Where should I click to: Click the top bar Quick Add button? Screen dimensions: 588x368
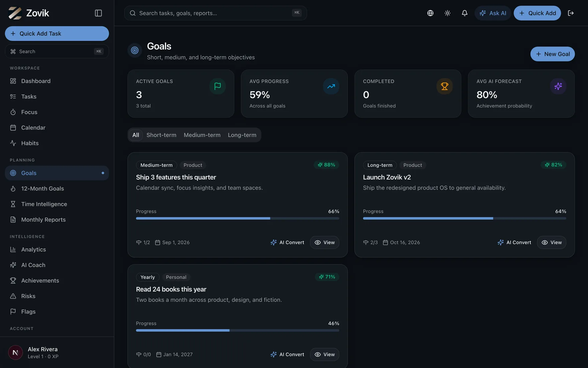coord(537,13)
